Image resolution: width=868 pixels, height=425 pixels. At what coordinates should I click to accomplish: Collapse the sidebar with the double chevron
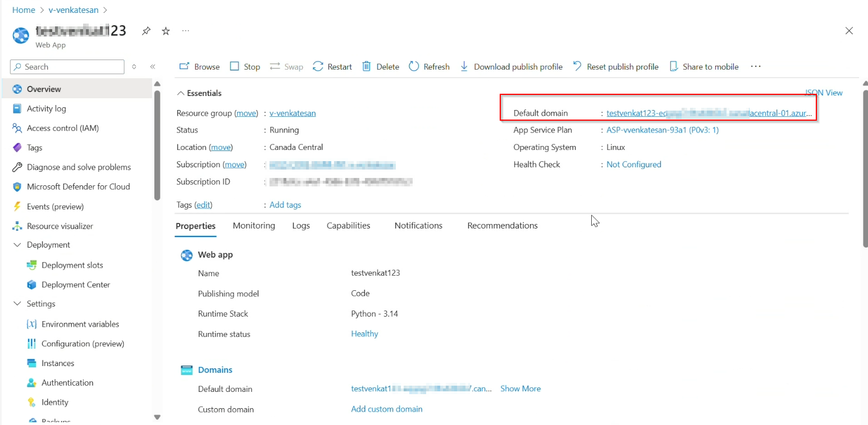coord(152,66)
